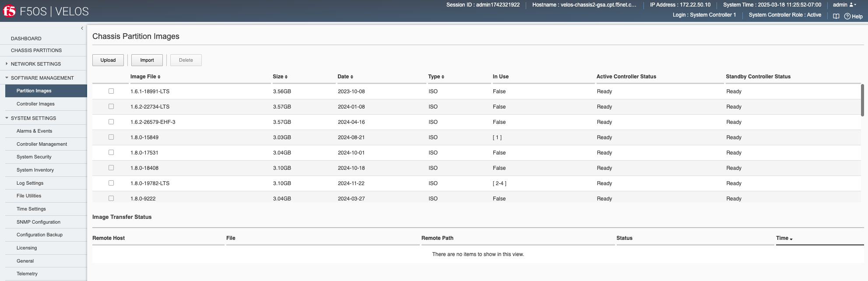This screenshot has height=281, width=868.
Task: Sort by Date column
Action: click(345, 77)
